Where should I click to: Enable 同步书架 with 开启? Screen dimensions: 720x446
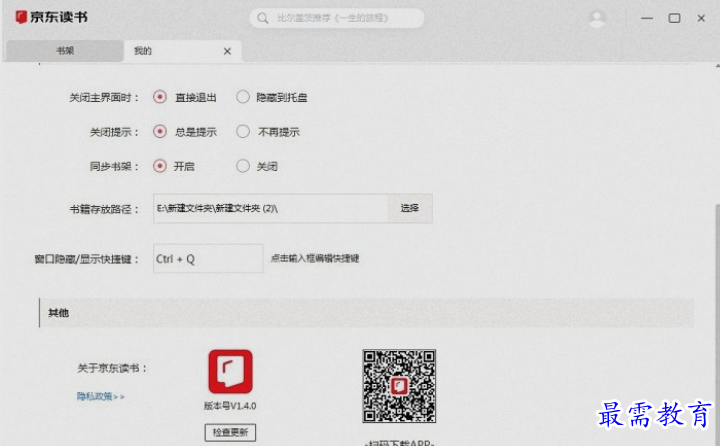pyautogui.click(x=160, y=166)
